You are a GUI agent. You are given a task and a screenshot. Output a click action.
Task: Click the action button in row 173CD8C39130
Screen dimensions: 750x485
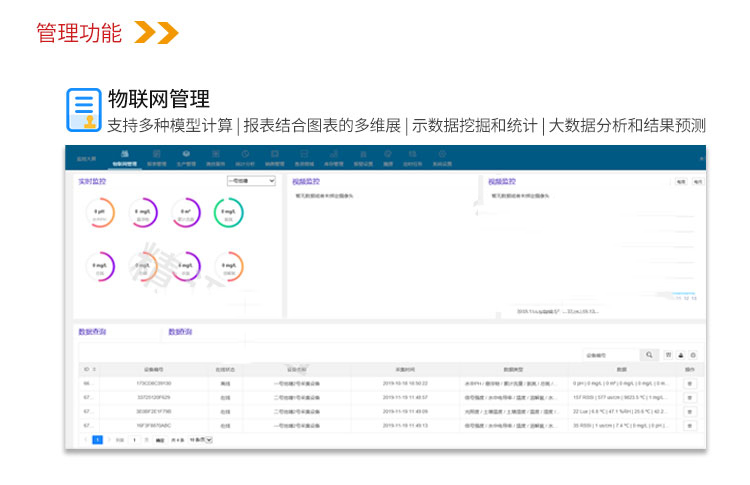(690, 384)
